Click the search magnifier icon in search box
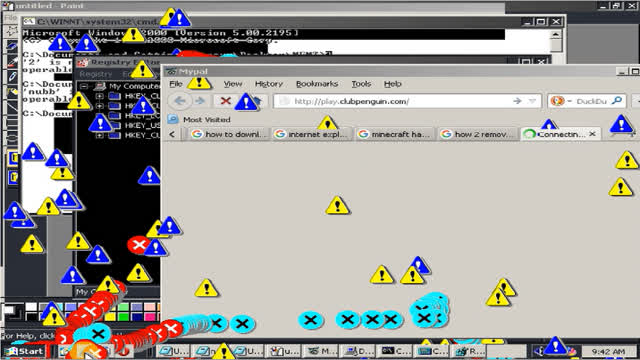 point(618,101)
